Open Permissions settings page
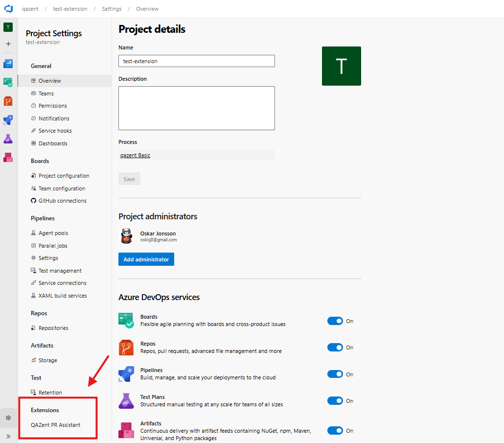Screen dimensions: 504x443 pyautogui.click(x=65, y=106)
